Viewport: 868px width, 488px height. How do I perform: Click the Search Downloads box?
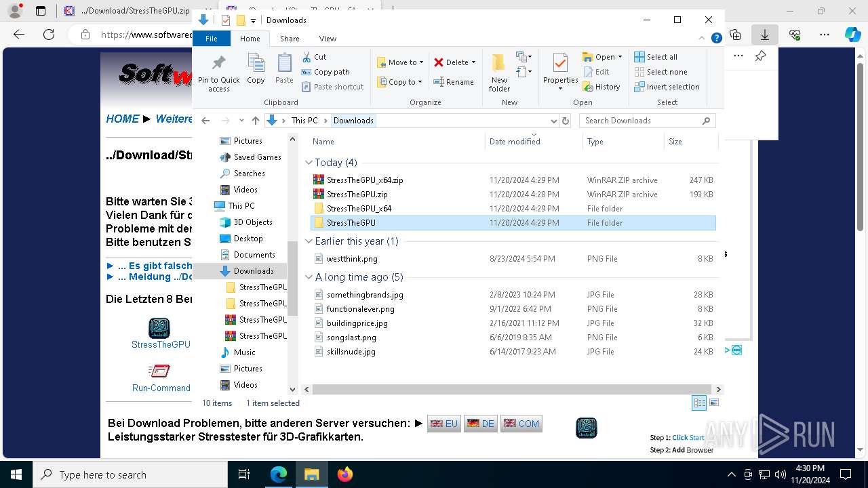click(648, 121)
